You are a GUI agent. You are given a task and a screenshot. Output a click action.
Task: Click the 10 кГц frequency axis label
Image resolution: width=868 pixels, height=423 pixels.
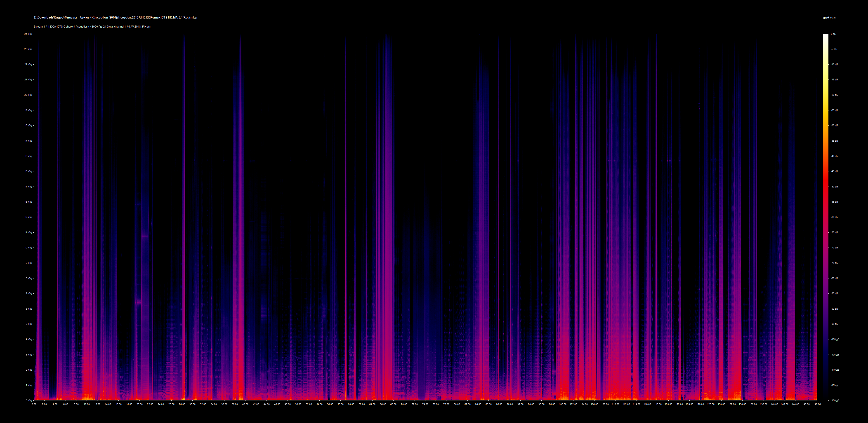pos(28,248)
